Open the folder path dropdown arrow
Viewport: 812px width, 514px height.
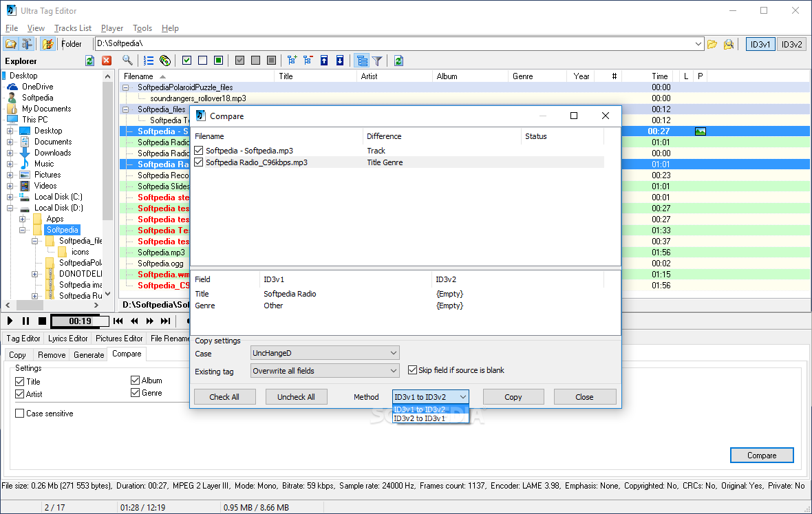tap(698, 44)
